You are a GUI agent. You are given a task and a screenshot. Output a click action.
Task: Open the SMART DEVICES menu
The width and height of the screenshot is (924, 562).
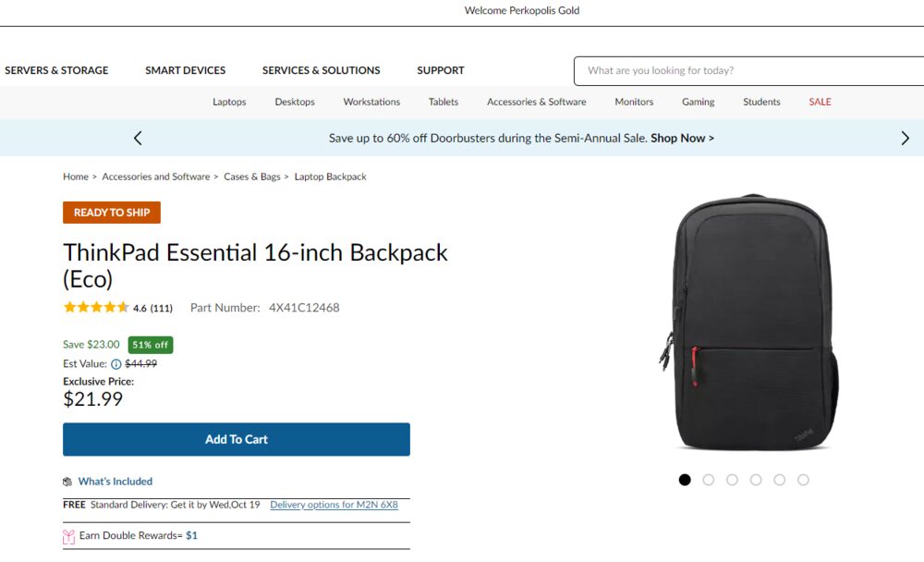(x=185, y=70)
